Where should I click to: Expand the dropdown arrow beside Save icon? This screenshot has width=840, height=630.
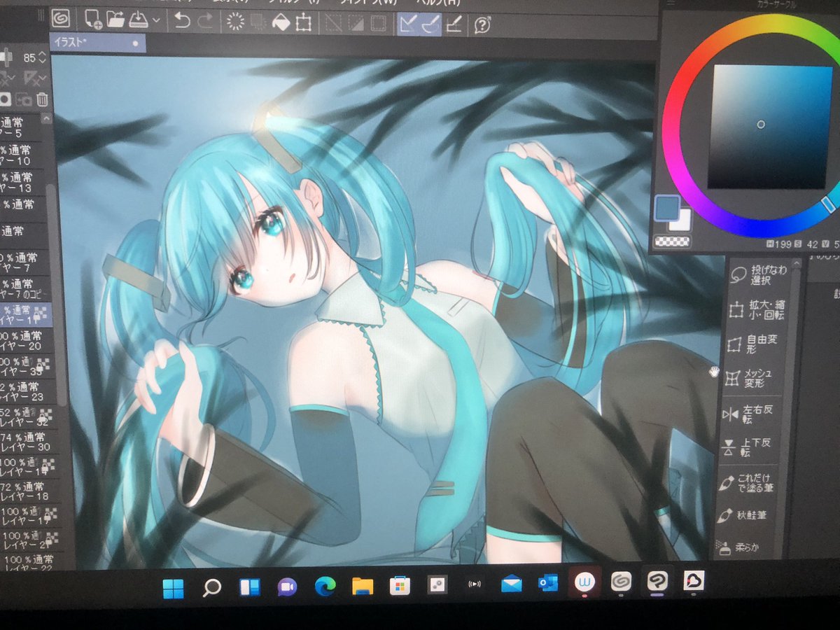coord(155,21)
